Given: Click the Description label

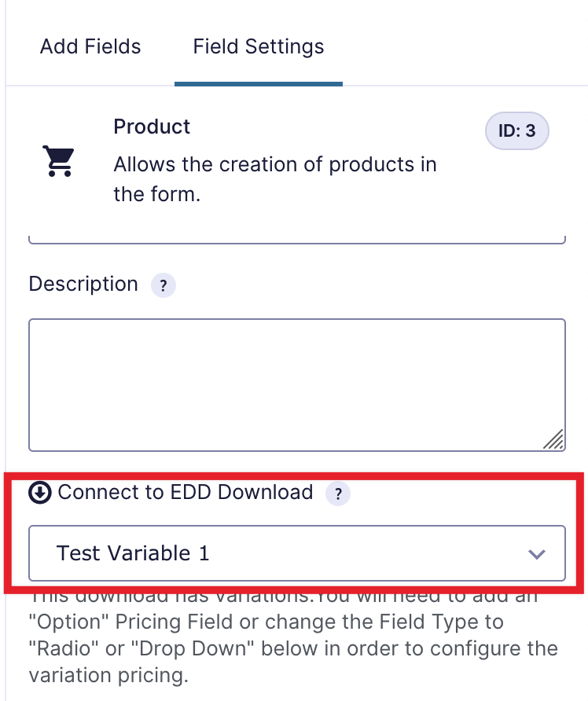Looking at the screenshot, I should point(83,284).
